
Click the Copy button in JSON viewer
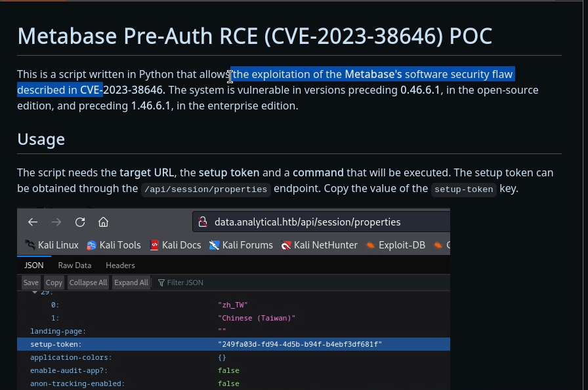54,283
